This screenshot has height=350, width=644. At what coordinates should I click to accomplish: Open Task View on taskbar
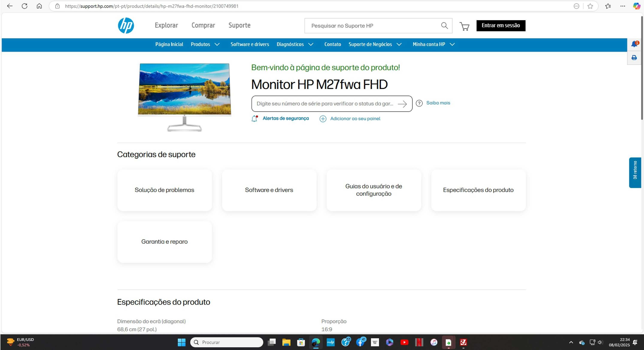coord(271,342)
